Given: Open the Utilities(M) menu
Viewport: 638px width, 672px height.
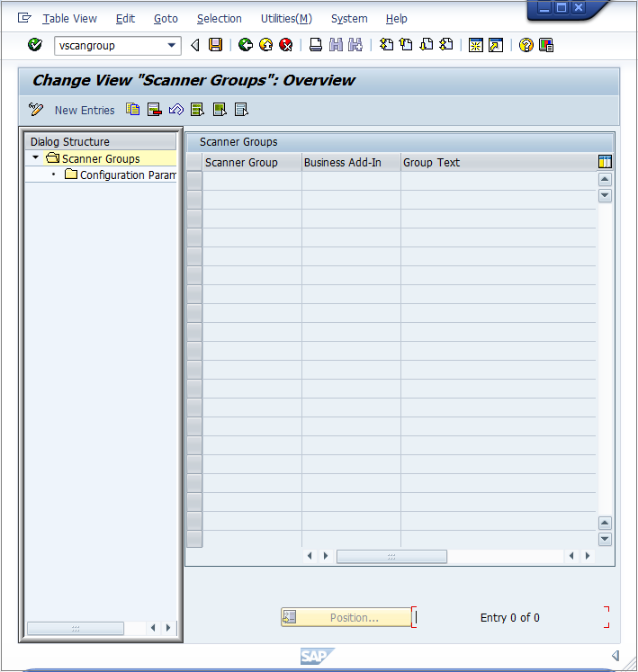Looking at the screenshot, I should pyautogui.click(x=286, y=18).
